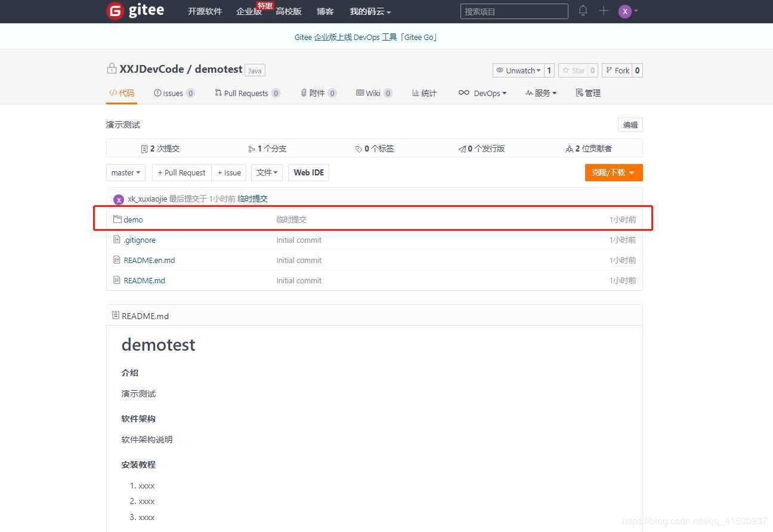Open notifications bell icon
This screenshot has width=773, height=532.
tap(583, 11)
